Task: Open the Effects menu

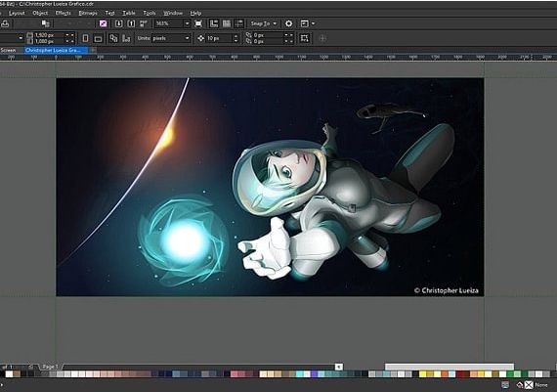Action: coord(64,13)
